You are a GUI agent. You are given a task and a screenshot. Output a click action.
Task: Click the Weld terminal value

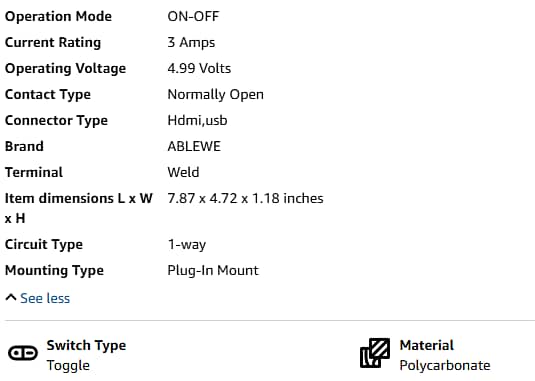(183, 172)
